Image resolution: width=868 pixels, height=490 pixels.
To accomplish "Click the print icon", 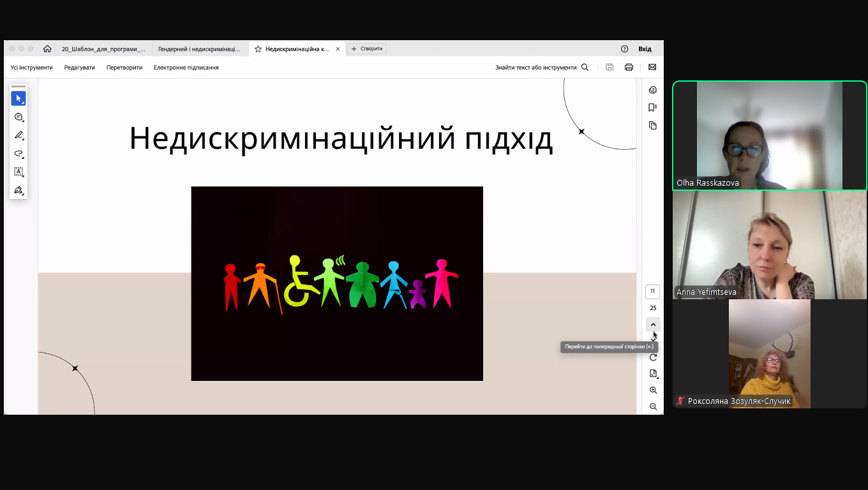I will [629, 67].
